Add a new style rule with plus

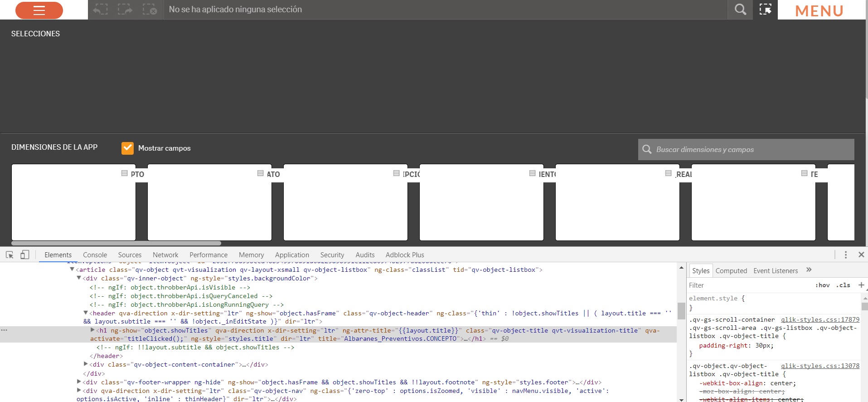(x=861, y=285)
